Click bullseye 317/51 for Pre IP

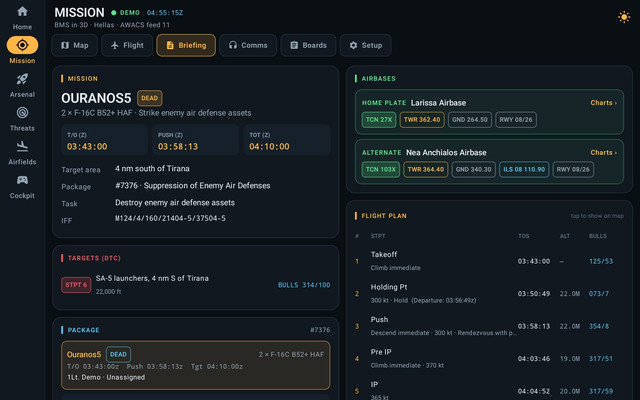601,358
